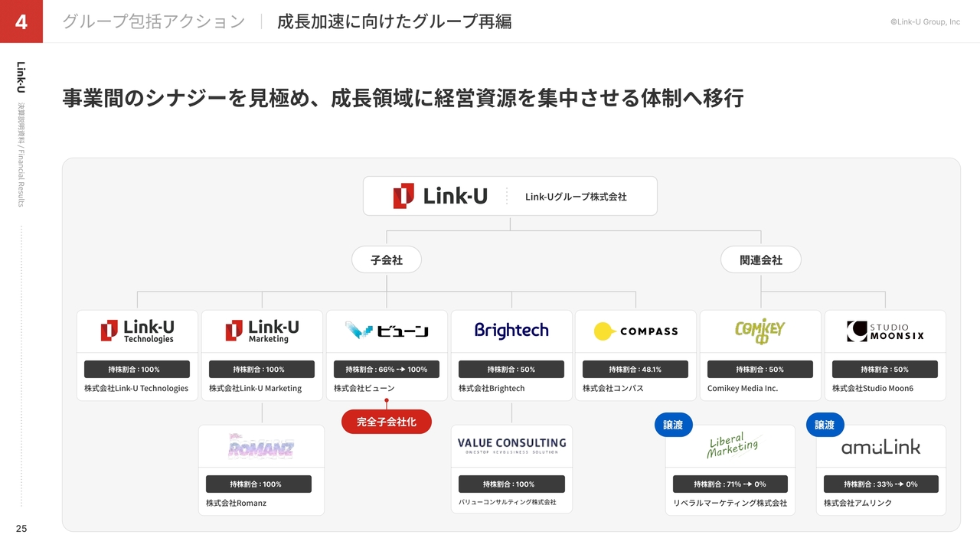
Task: Click the Link-U Group parent company logo
Action: click(440, 196)
